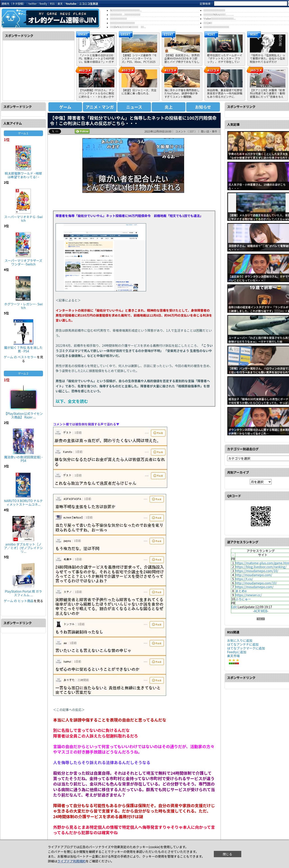
Task: Open three-dot menu on kamui's comment
Action: (x=145, y=662)
